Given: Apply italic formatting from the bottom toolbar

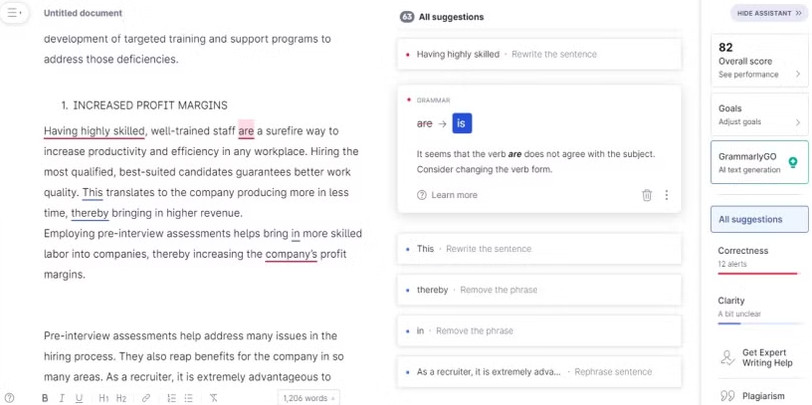Looking at the screenshot, I should click(62, 398).
